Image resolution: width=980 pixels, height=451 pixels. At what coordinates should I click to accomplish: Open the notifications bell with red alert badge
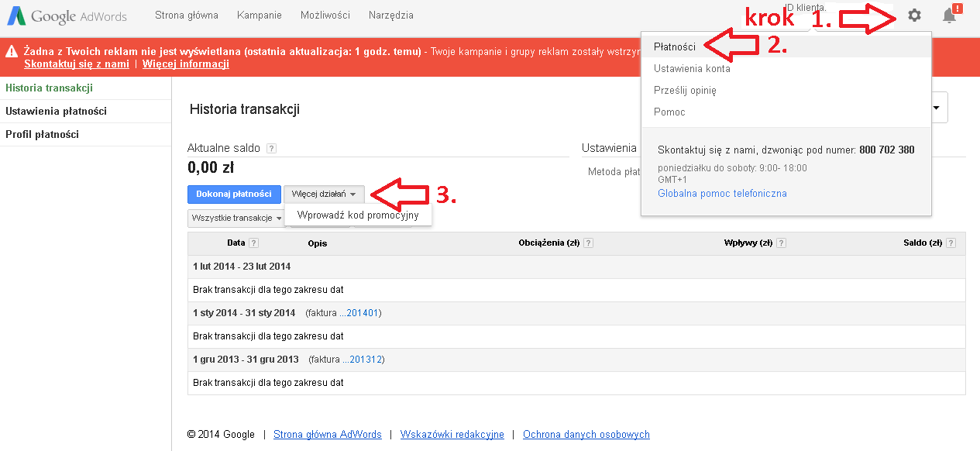pos(948,15)
